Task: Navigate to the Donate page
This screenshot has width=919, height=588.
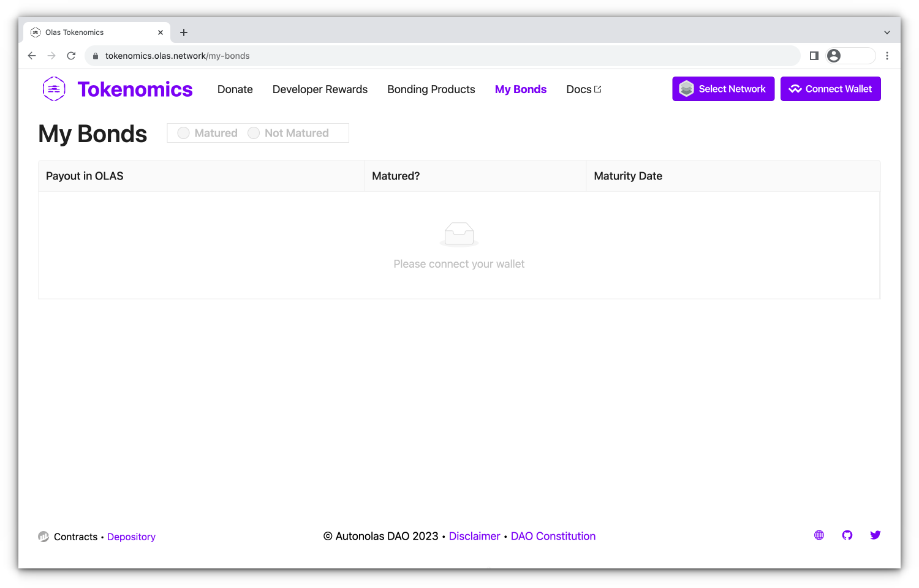Action: [x=235, y=89]
